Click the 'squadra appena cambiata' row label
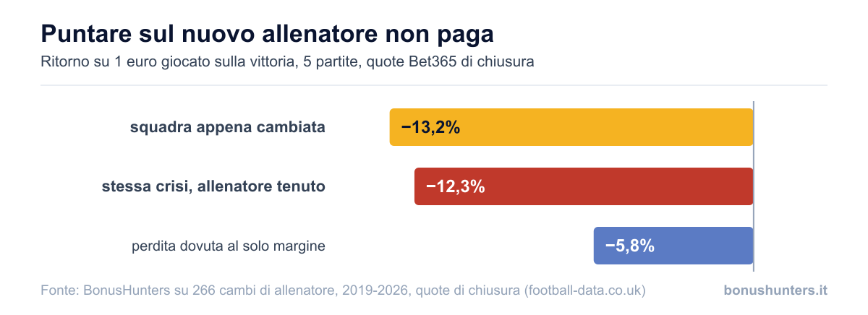The height and width of the screenshot is (315, 868). pyautogui.click(x=227, y=128)
